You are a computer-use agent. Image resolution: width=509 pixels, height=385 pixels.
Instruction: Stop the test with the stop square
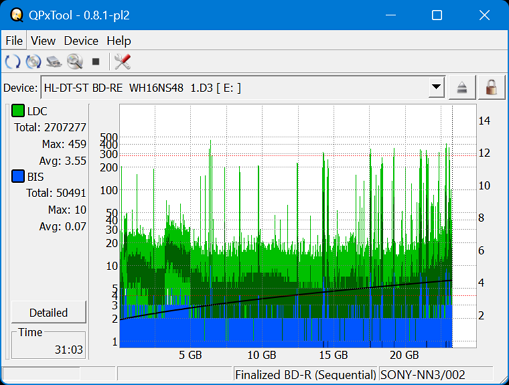[96, 62]
